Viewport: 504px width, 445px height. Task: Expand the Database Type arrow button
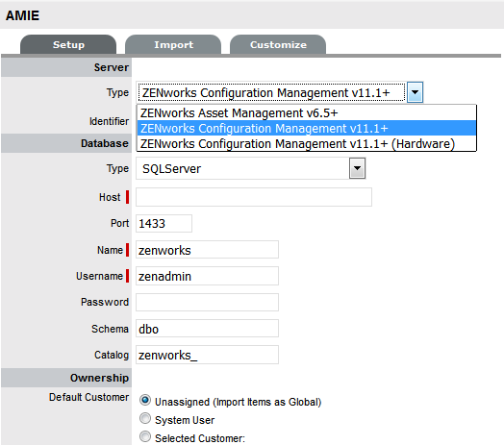[x=357, y=168]
